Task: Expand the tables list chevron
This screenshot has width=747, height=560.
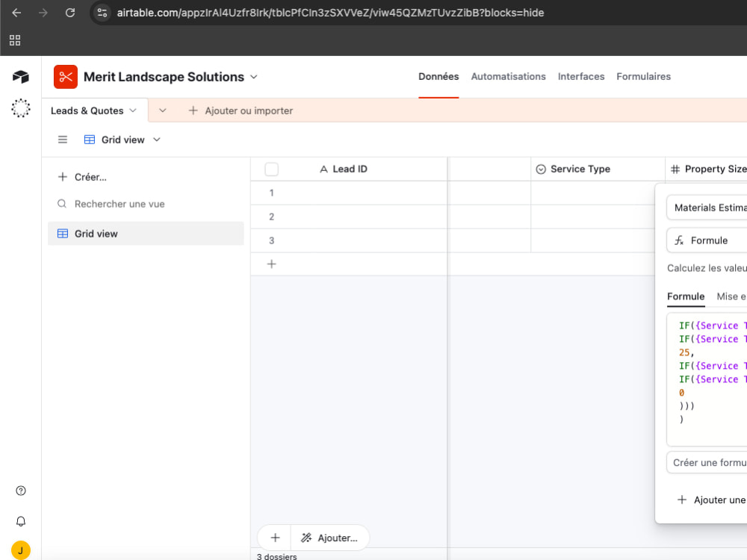Action: tap(162, 111)
